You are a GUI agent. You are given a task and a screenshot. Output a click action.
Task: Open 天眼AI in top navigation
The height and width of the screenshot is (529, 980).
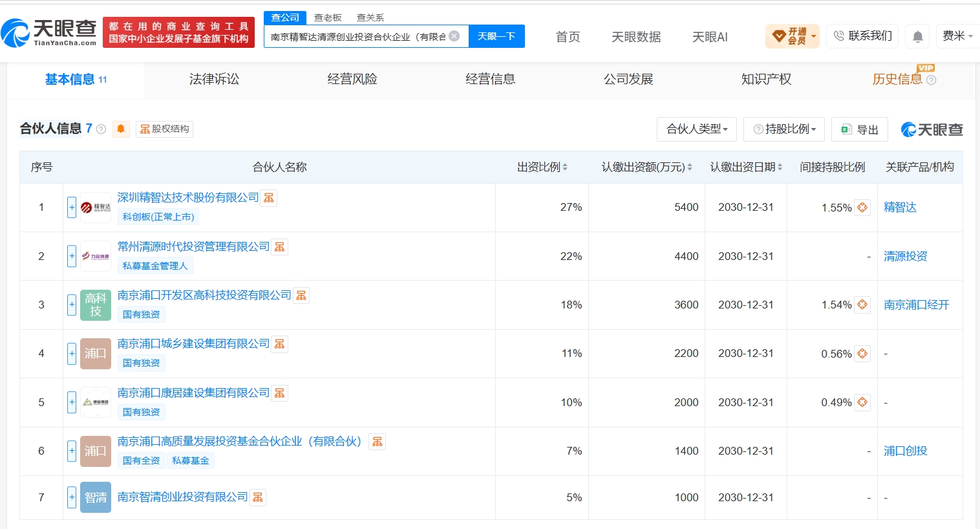(x=710, y=37)
